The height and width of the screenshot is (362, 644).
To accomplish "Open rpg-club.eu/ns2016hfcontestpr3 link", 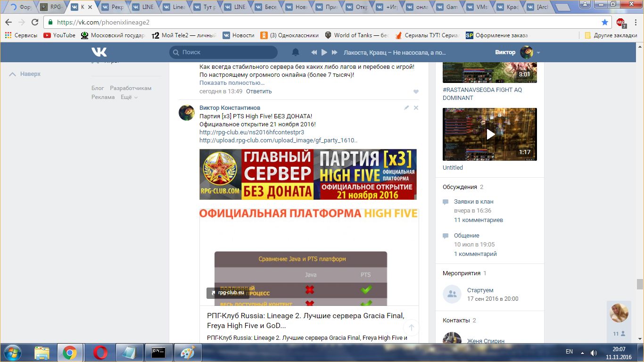I will coord(252,132).
